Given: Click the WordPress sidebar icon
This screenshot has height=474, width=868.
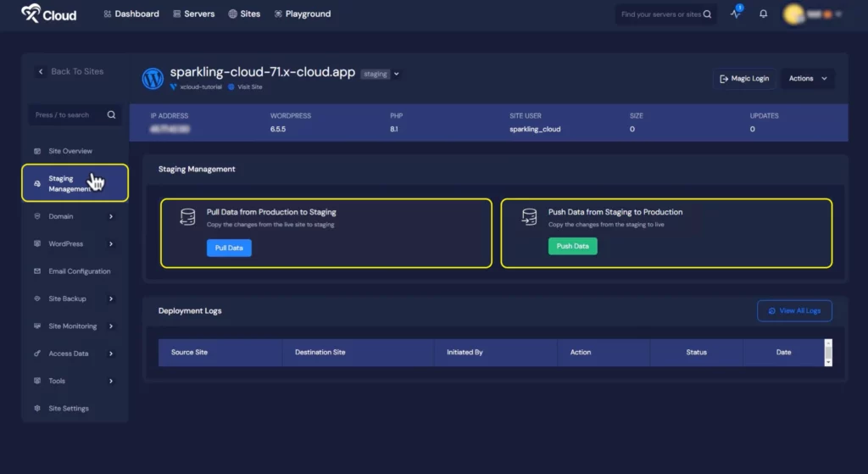Looking at the screenshot, I should pos(37,243).
